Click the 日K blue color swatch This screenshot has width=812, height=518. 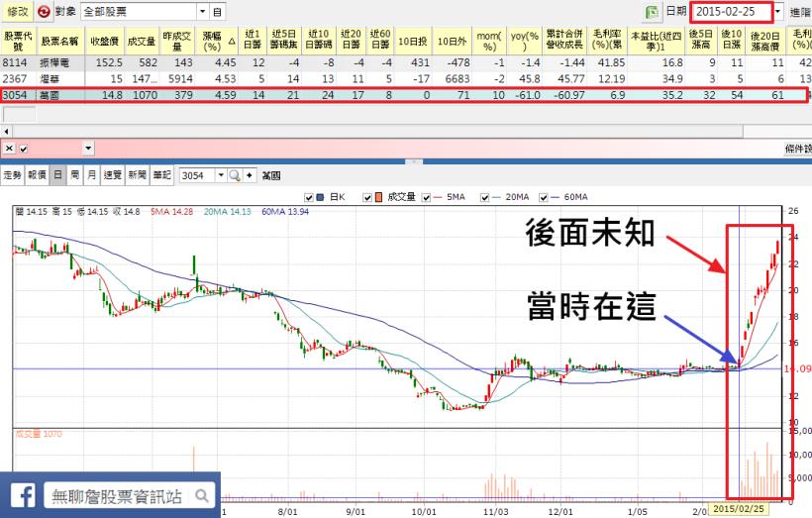click(320, 197)
